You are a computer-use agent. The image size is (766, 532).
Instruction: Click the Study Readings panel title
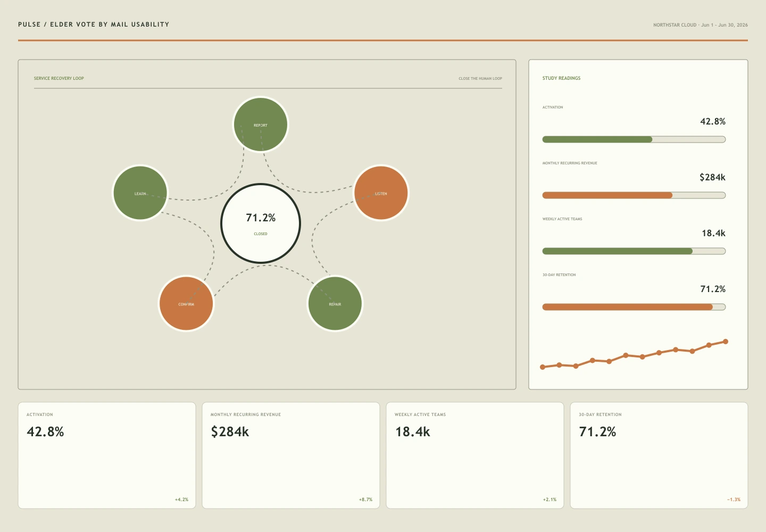(x=562, y=78)
